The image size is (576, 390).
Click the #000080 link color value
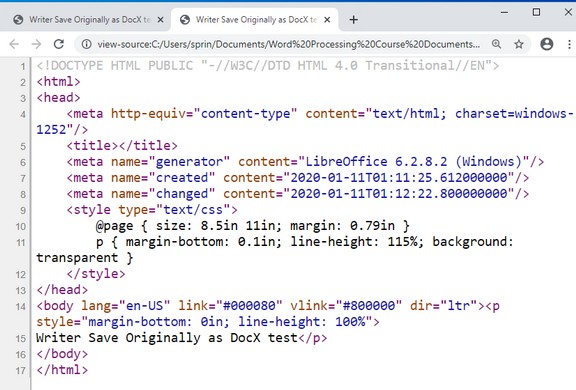[x=249, y=306]
